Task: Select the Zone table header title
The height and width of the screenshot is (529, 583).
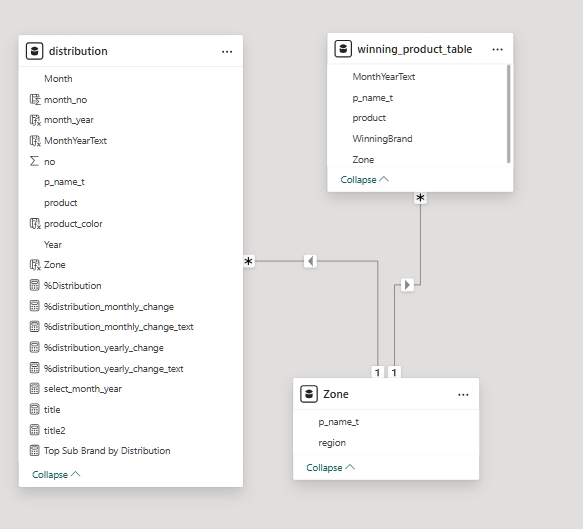Action: point(336,394)
